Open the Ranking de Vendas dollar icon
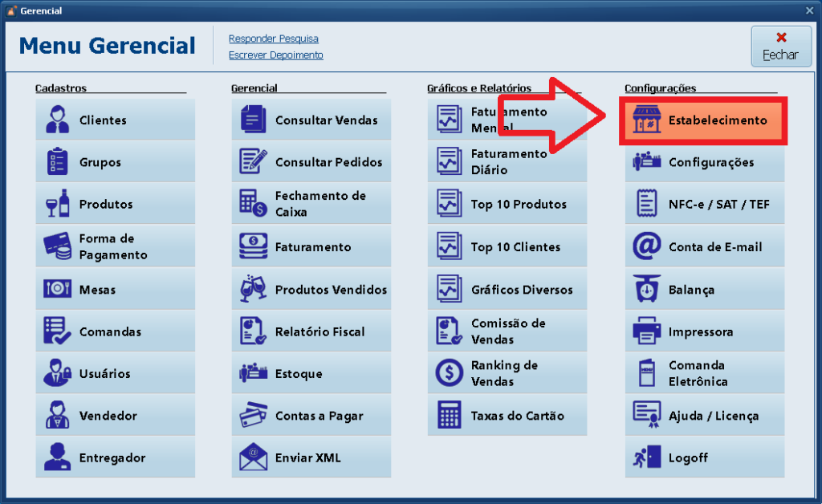The width and height of the screenshot is (822, 504). 450,373
